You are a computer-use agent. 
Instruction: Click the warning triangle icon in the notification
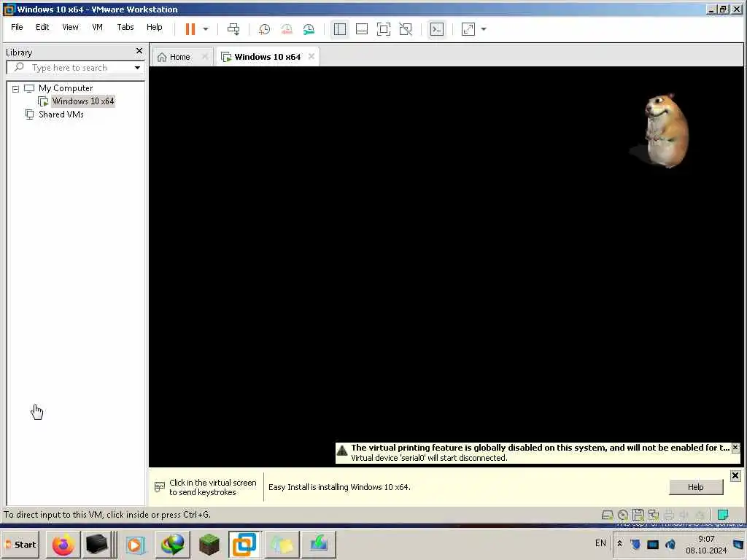pyautogui.click(x=342, y=450)
